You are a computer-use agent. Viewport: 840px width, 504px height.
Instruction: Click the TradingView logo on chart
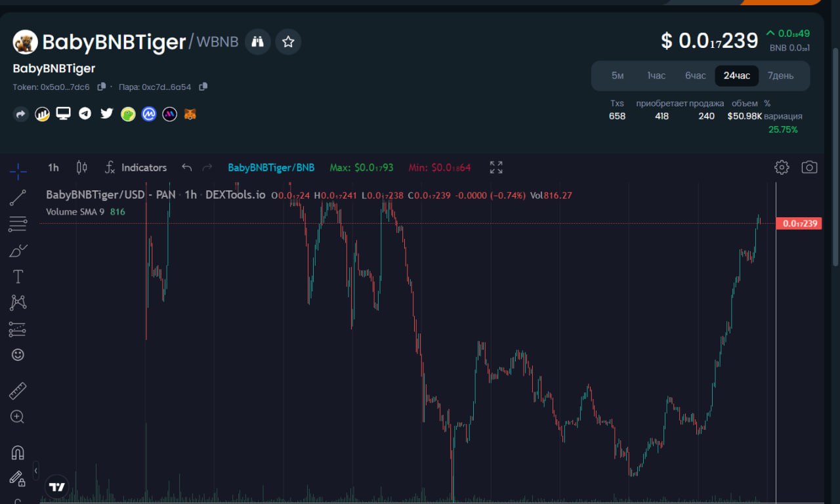pyautogui.click(x=57, y=487)
